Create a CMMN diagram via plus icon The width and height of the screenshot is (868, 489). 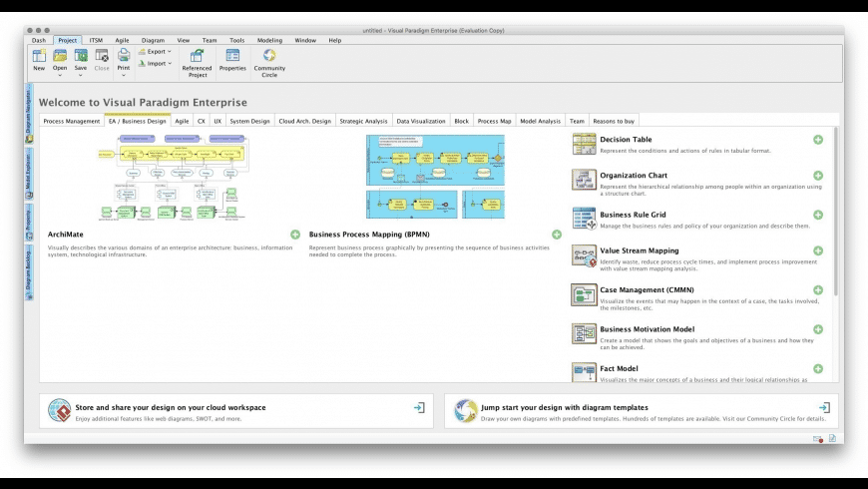[818, 290]
